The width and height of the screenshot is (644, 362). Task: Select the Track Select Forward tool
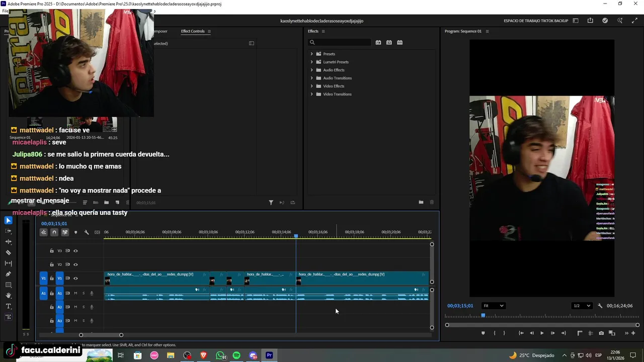[8, 231]
